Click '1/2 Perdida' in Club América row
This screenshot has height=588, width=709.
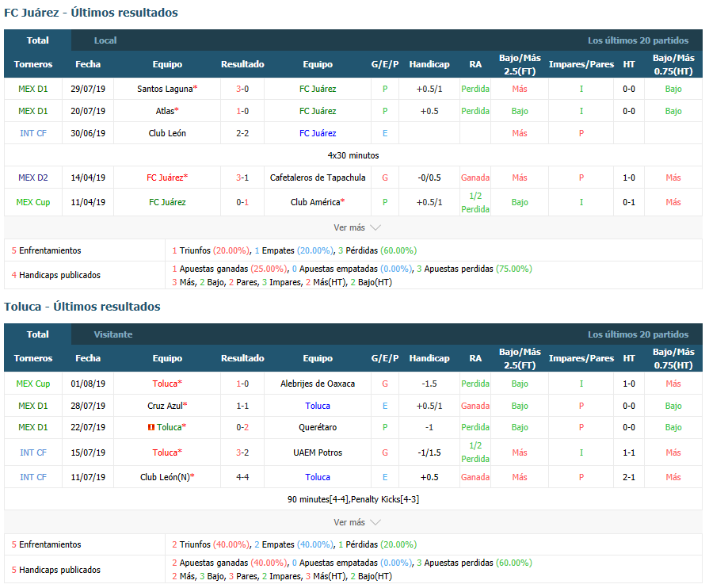point(475,202)
